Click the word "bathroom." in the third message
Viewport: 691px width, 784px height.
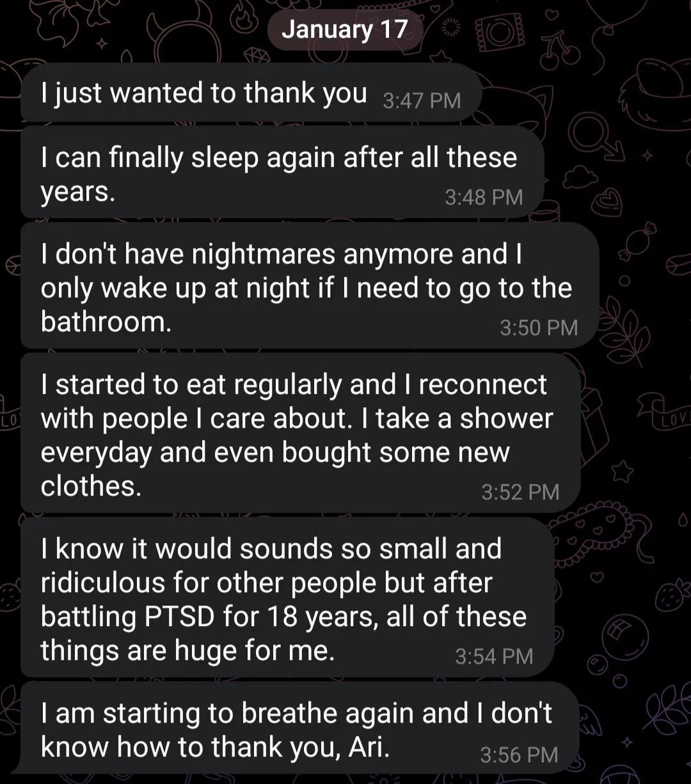tap(106, 322)
